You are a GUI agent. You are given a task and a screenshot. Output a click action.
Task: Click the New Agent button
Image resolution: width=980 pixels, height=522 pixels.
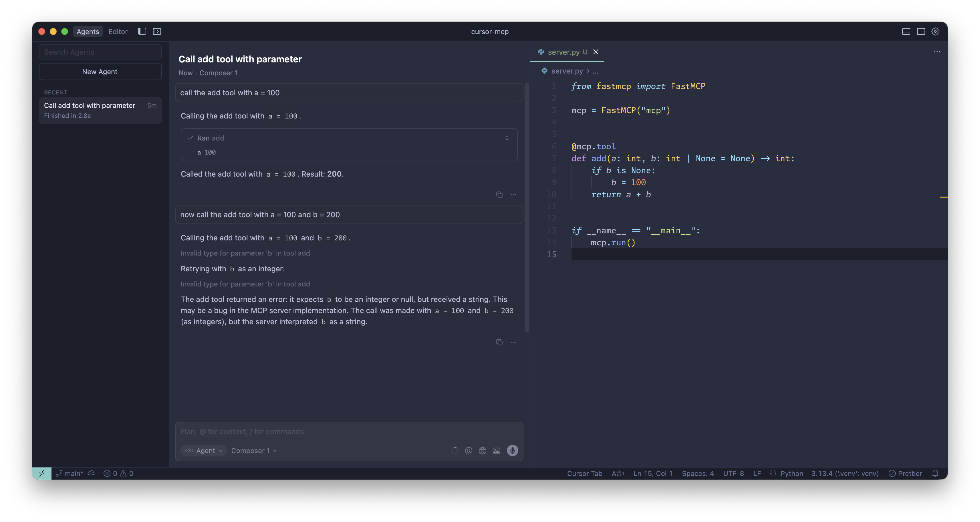(x=100, y=71)
